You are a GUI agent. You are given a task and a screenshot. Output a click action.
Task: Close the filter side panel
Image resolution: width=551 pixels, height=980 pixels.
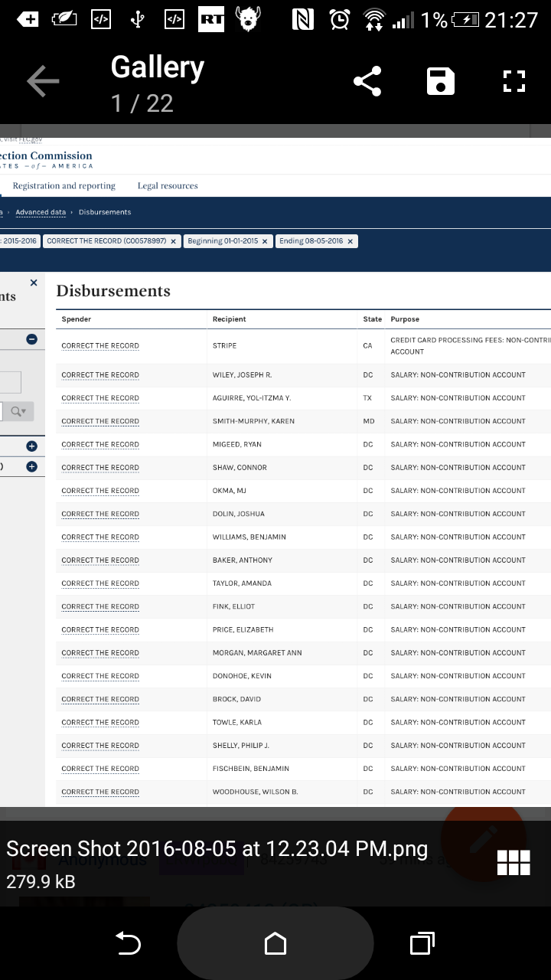33,283
